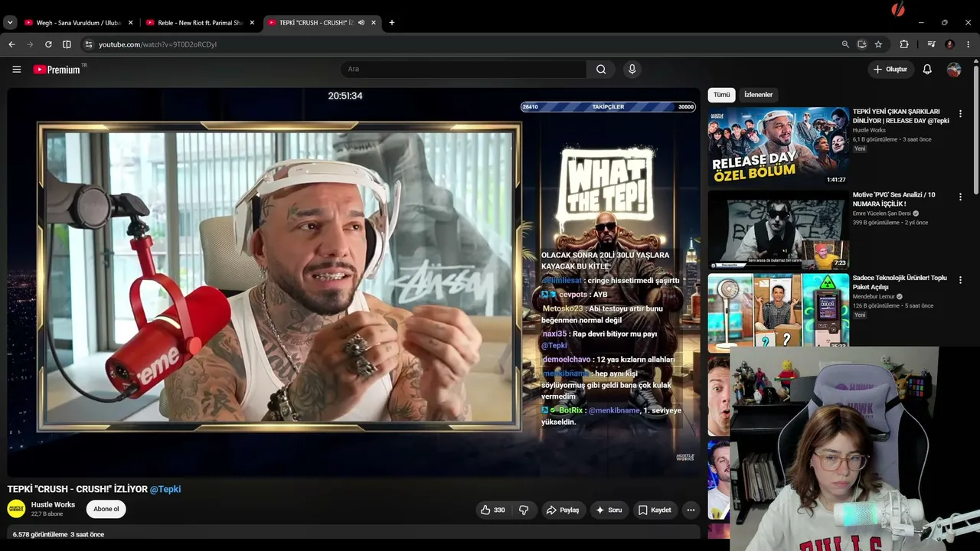This screenshot has height=551, width=980.
Task: Click Emre Yücelen Şan Dersi channel name
Action: click(x=882, y=214)
